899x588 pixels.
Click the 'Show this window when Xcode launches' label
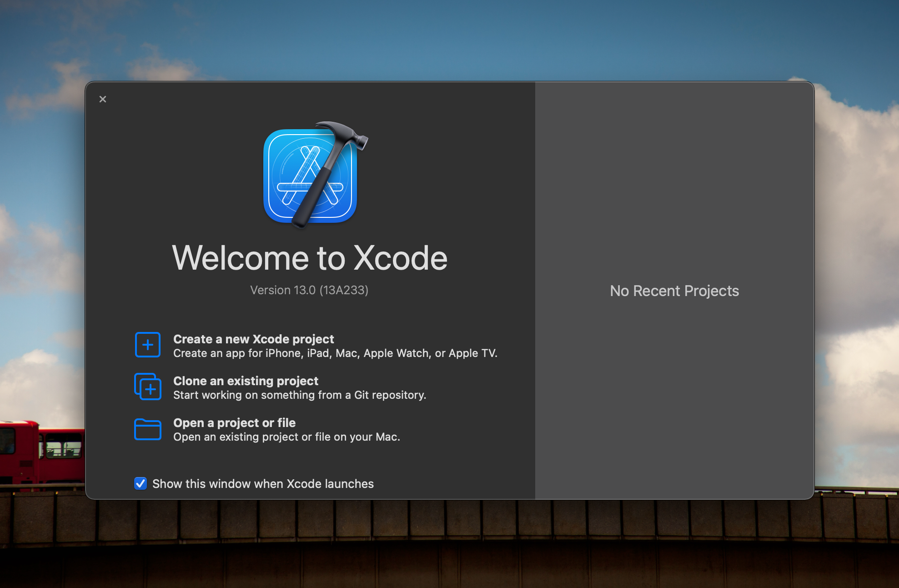pyautogui.click(x=263, y=484)
